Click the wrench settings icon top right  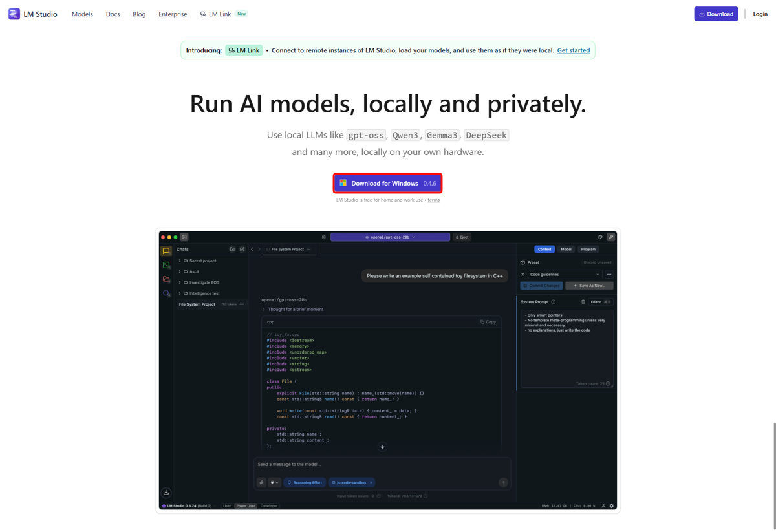[611, 237]
